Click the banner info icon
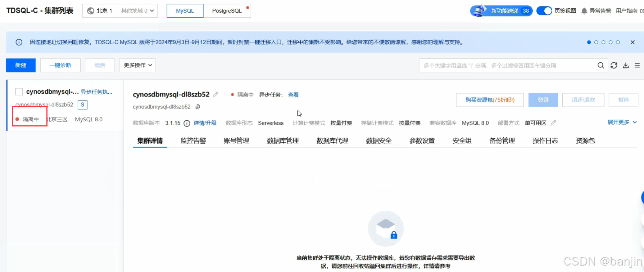This screenshot has height=272, width=644. (x=19, y=42)
